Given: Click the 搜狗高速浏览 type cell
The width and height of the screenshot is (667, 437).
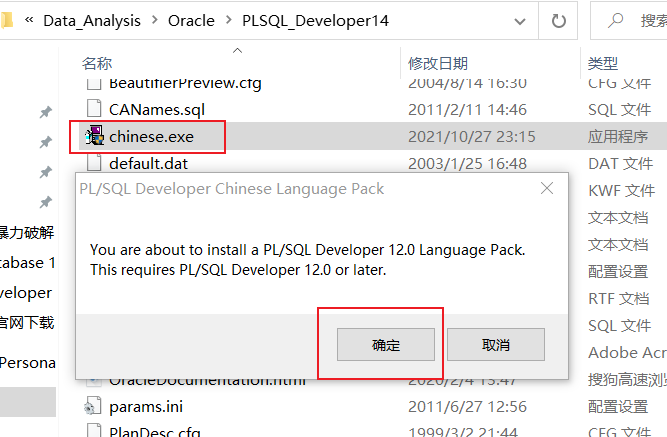Looking at the screenshot, I should 627,380.
